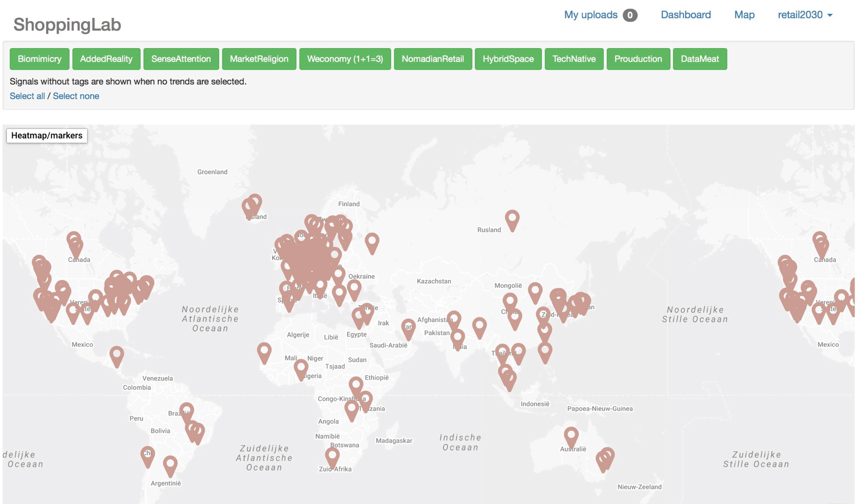Click the Colombia map label
Image resolution: width=860 pixels, height=504 pixels.
(x=137, y=388)
